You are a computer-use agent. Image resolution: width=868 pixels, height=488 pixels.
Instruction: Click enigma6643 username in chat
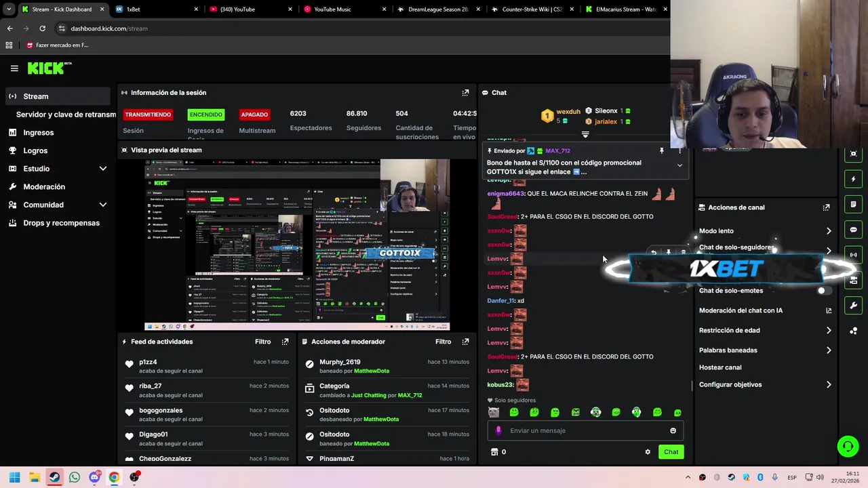tap(506, 194)
